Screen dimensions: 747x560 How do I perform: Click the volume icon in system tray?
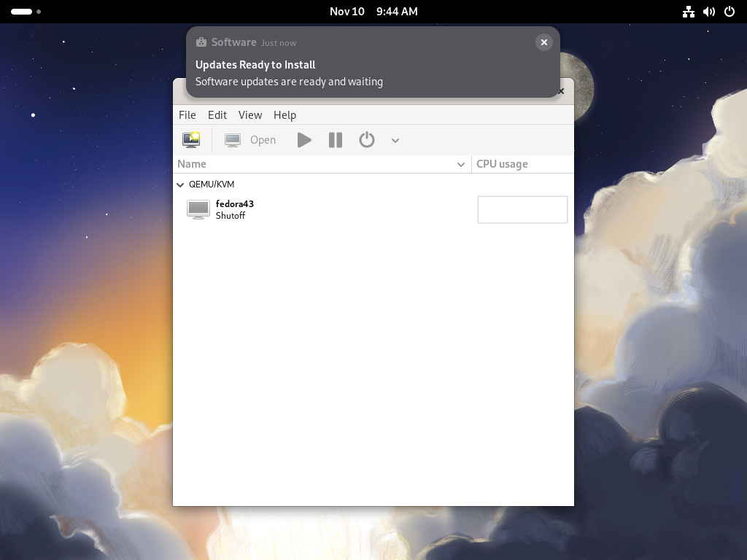coord(708,11)
